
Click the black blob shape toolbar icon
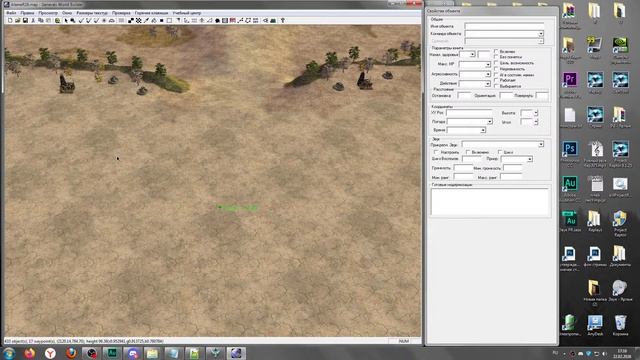point(217,20)
